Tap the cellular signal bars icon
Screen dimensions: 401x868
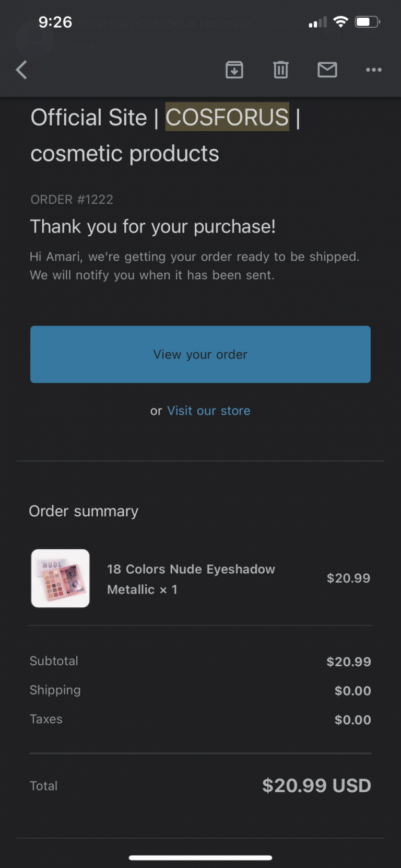point(317,22)
